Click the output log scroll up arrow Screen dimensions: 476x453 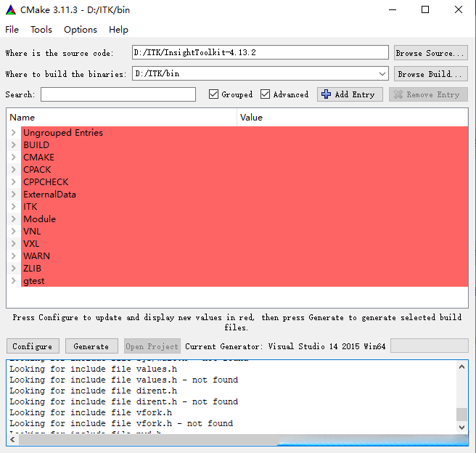tap(461, 367)
